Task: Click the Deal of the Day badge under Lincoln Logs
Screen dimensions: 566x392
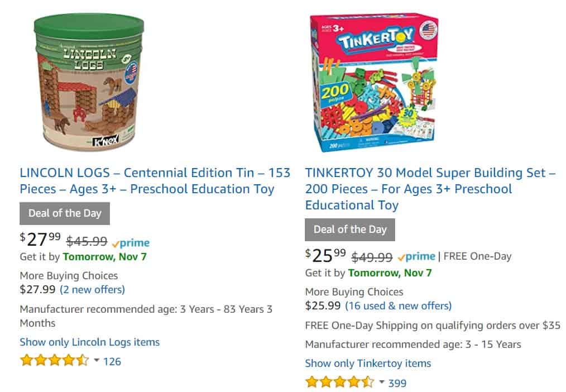Action: point(65,213)
